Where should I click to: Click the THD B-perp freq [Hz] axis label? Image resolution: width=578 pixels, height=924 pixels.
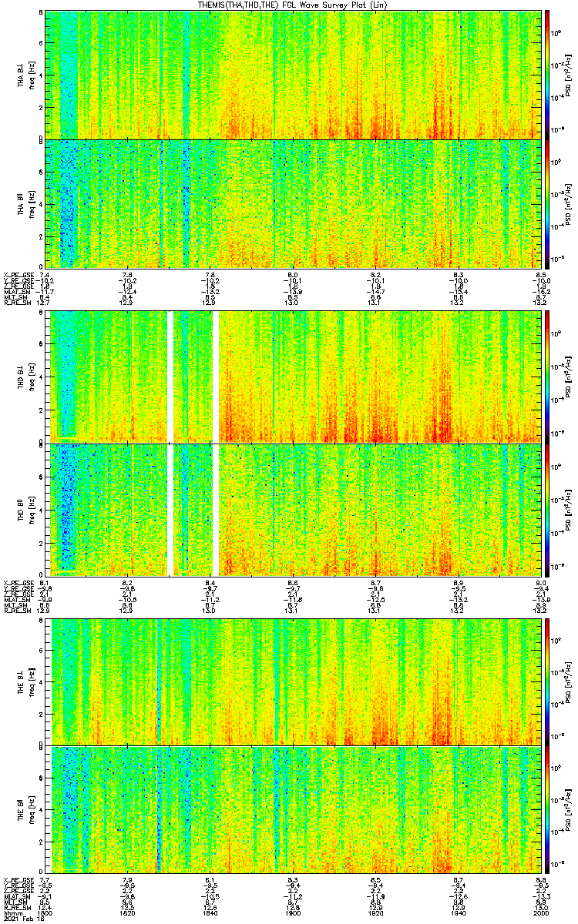coord(32,376)
